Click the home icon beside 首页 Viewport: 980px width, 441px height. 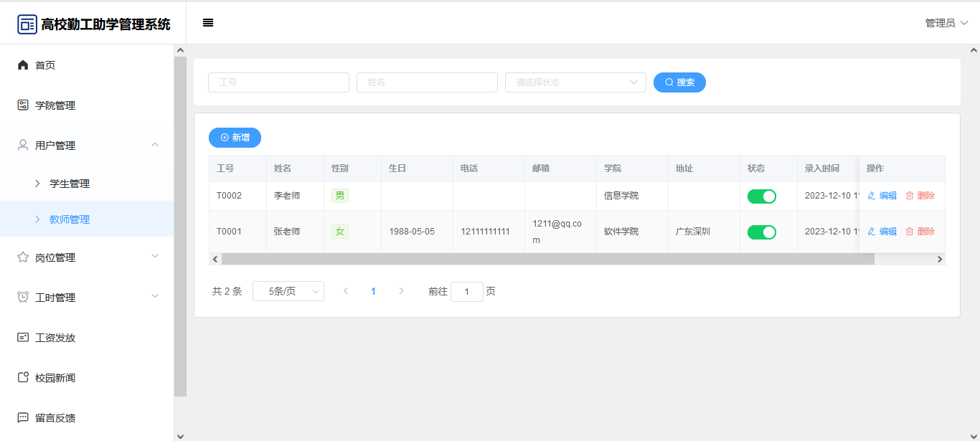pyautogui.click(x=23, y=65)
